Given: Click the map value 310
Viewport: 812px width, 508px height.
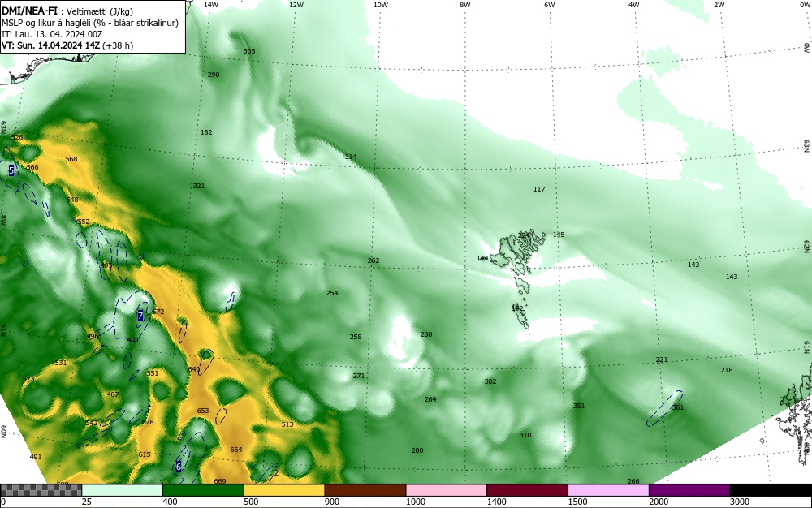Looking at the screenshot, I should [x=525, y=435].
